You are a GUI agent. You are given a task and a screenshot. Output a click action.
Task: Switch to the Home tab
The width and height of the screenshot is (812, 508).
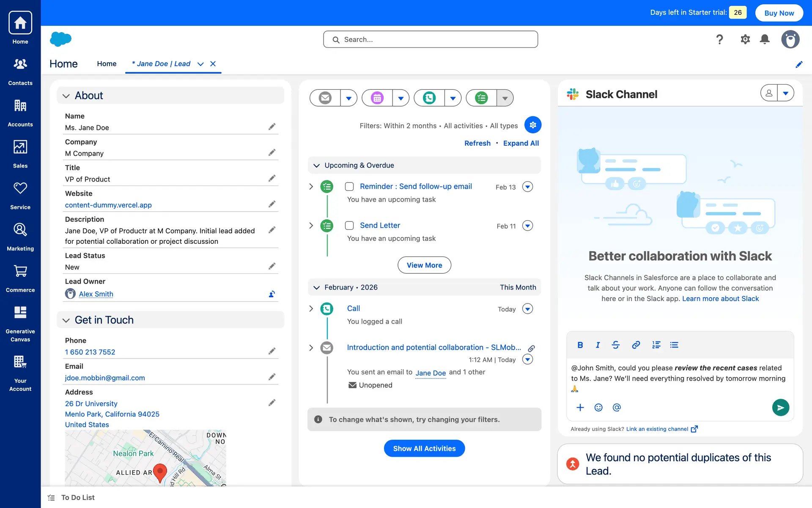(107, 63)
